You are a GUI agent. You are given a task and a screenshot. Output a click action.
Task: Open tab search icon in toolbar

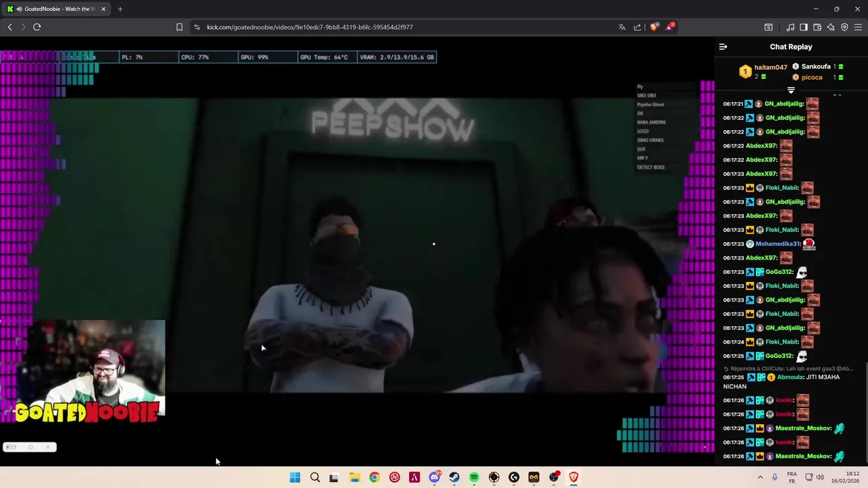point(768,27)
